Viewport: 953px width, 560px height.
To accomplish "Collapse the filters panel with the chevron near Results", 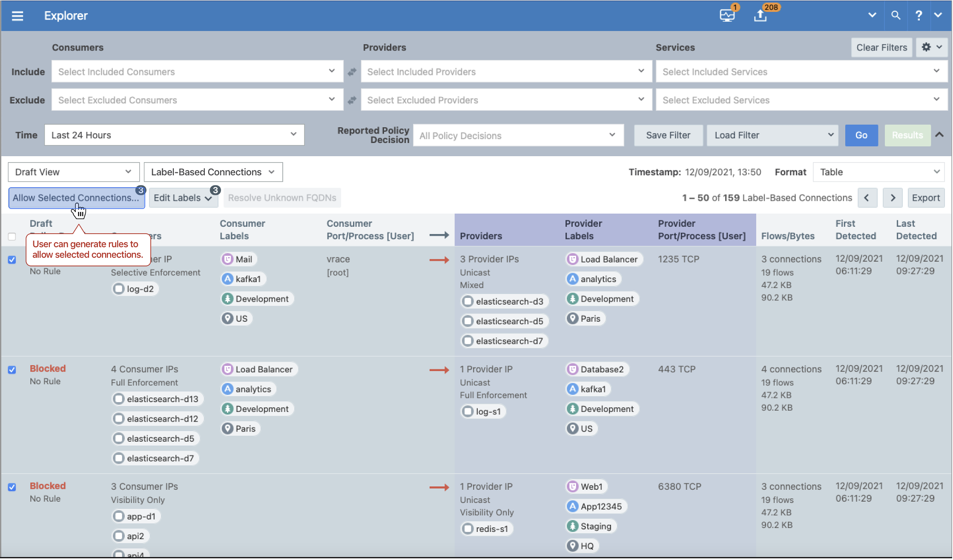I will coord(940,135).
